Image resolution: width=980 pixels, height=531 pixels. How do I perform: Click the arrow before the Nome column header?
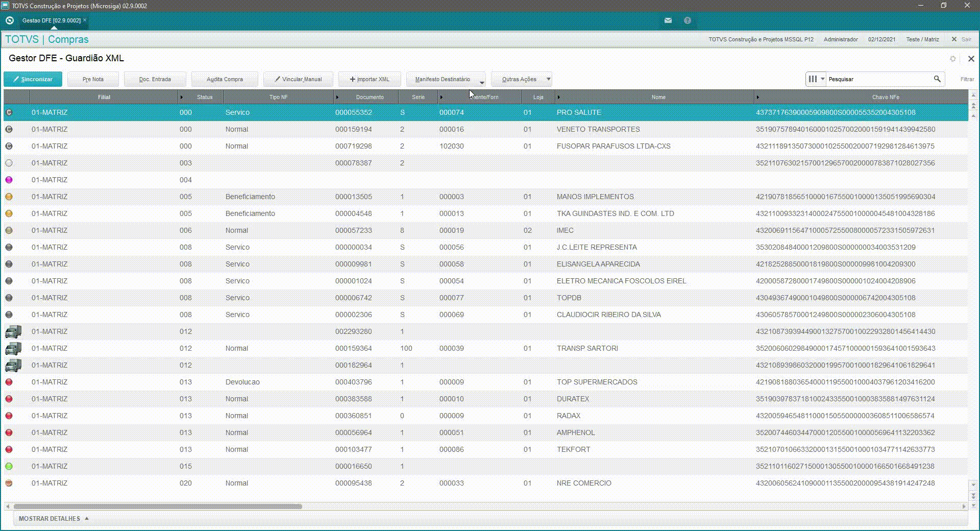(559, 97)
